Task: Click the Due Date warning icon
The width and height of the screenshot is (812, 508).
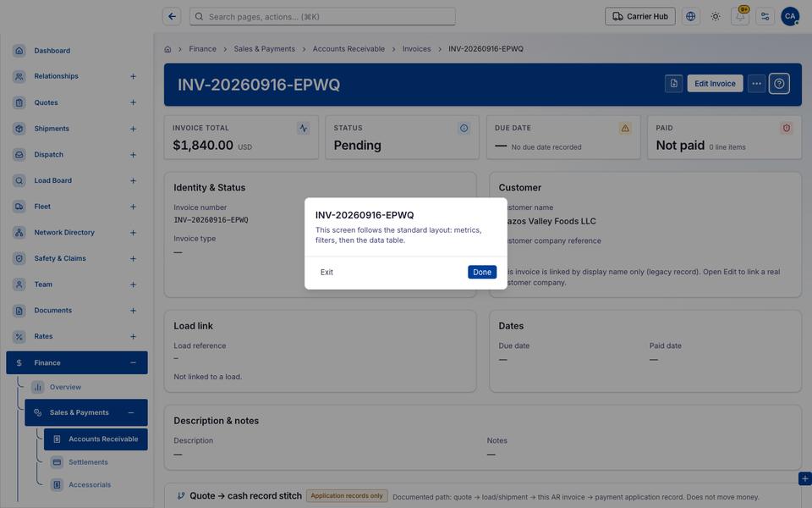Action: (625, 128)
